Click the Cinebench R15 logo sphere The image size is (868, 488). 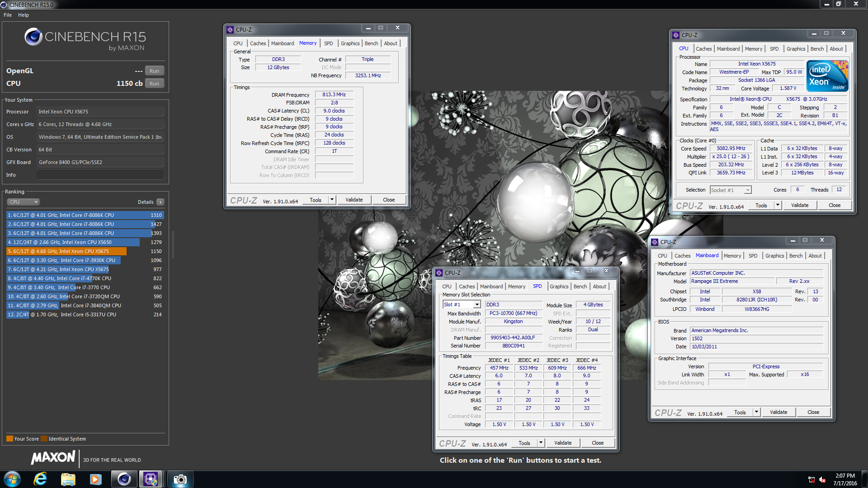33,37
